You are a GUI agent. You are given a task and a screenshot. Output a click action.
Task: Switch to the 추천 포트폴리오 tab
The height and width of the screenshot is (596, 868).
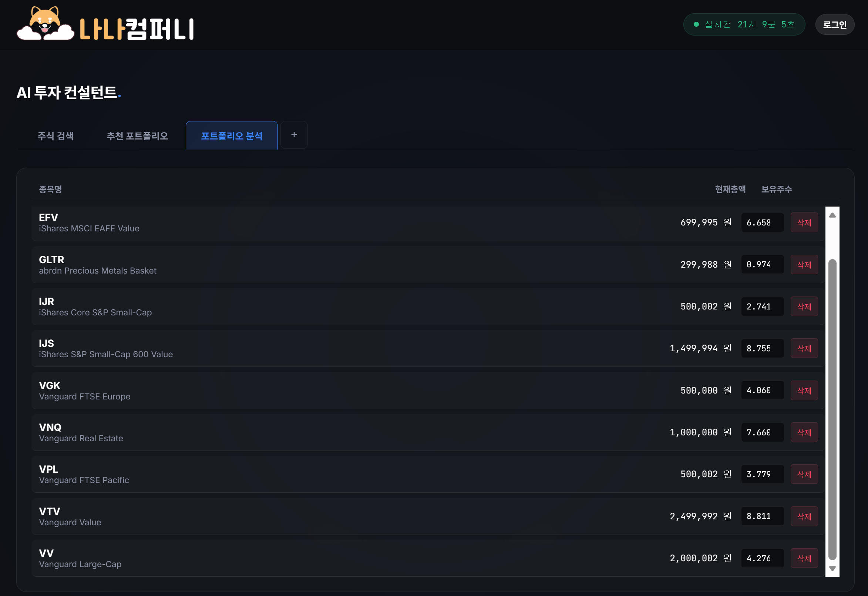pyautogui.click(x=137, y=135)
